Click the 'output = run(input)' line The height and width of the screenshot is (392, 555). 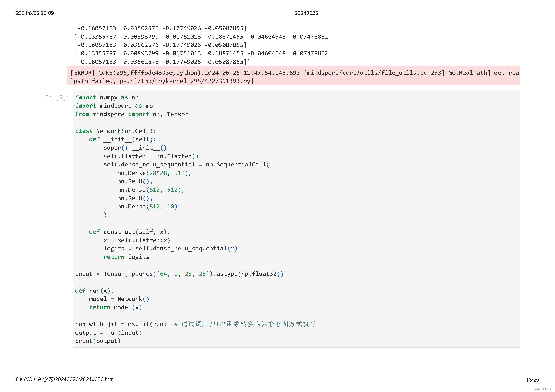(108, 332)
